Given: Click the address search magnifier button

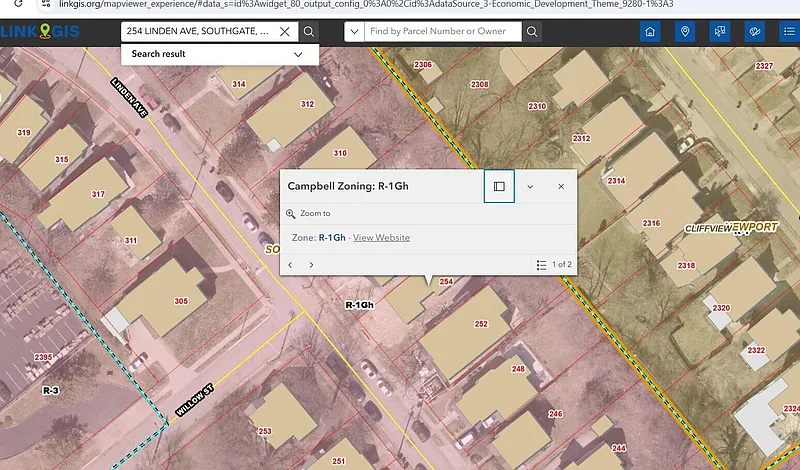Looking at the screenshot, I should 309,32.
